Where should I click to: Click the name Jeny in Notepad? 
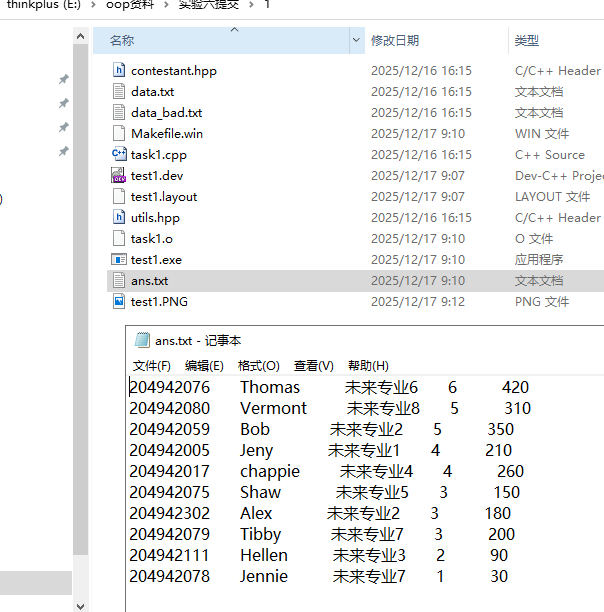pyautogui.click(x=256, y=450)
